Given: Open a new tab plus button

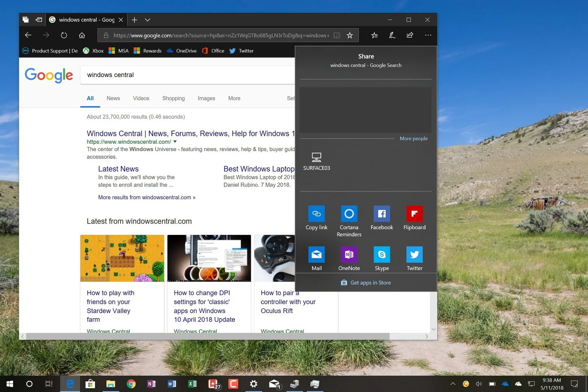Looking at the screenshot, I should coord(135,20).
